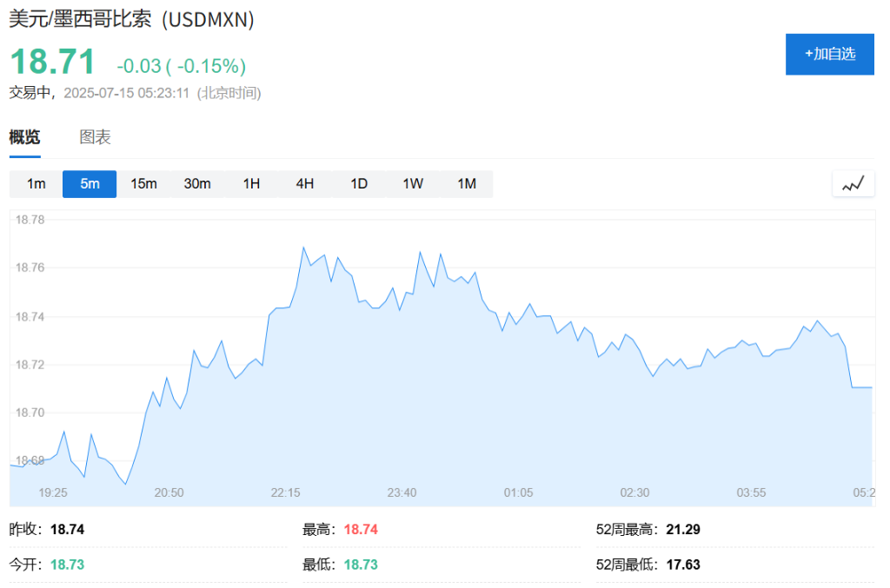
Task: Switch to the 概览 tab
Action: [x=24, y=137]
